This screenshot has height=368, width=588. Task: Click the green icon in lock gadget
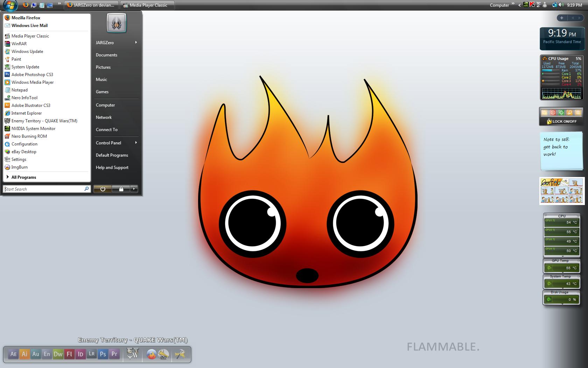click(x=561, y=113)
